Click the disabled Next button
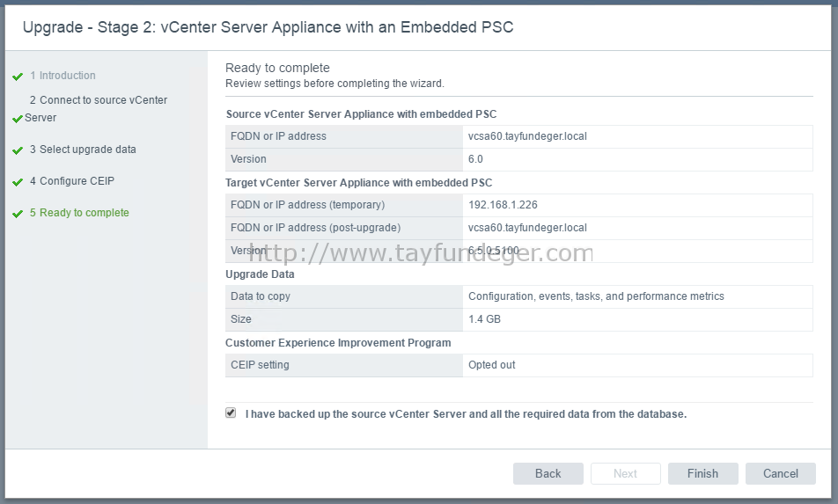The width and height of the screenshot is (838, 504). click(x=625, y=473)
